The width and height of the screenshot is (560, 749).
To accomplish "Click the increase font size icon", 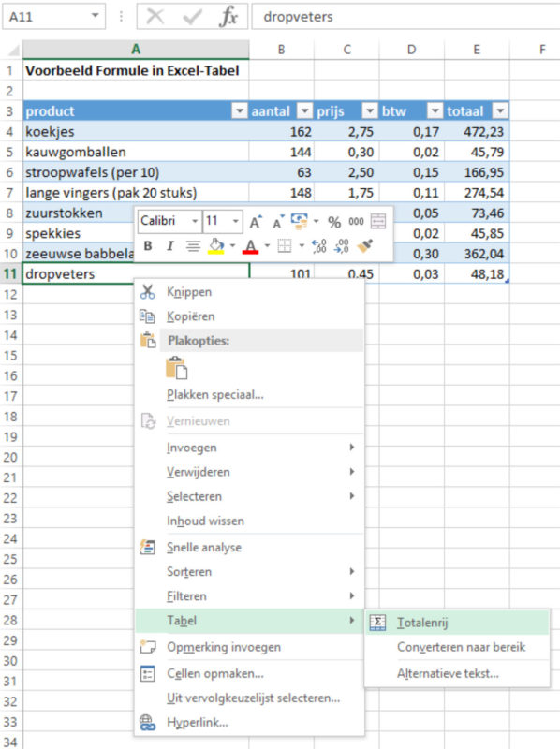I will (256, 222).
